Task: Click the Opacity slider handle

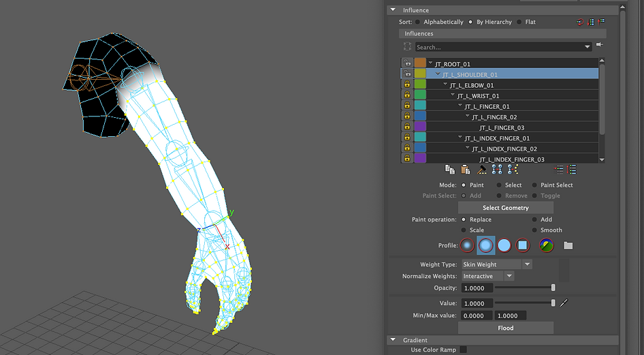Action: tap(553, 288)
